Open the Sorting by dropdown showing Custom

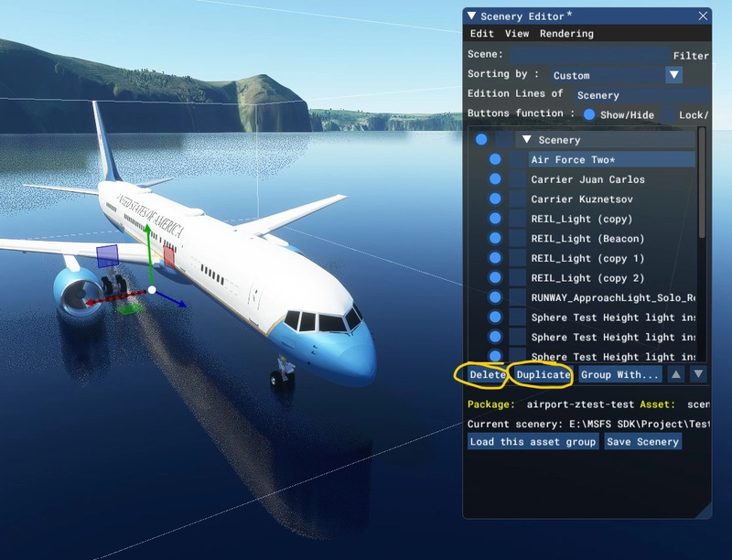click(674, 74)
